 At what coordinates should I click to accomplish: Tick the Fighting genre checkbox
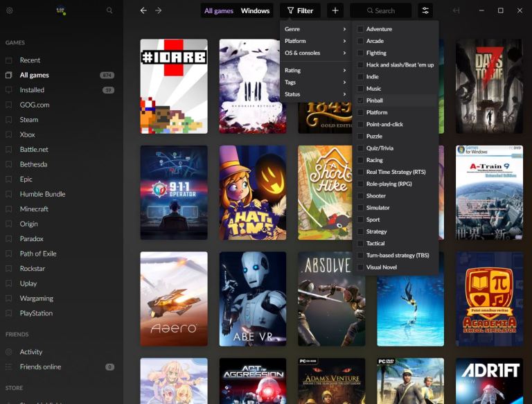pos(360,53)
